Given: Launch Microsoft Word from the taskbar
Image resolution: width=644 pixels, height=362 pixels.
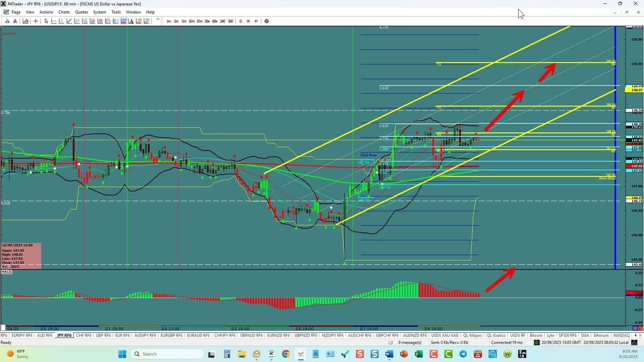Looking at the screenshot, I should tap(389, 354).
